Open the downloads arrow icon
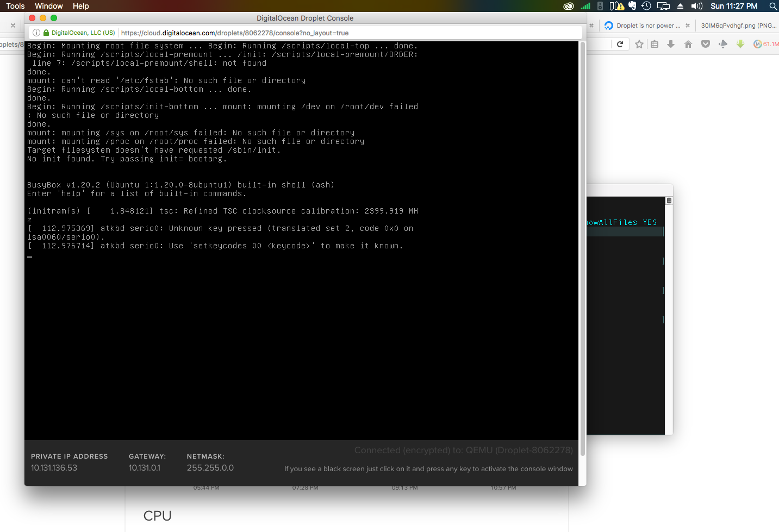This screenshot has width=779, height=532. (671, 44)
